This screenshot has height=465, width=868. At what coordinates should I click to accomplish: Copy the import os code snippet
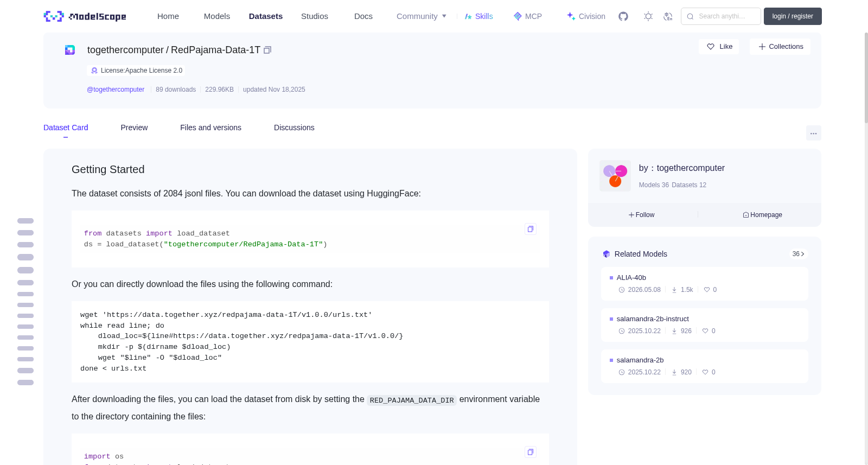531,452
